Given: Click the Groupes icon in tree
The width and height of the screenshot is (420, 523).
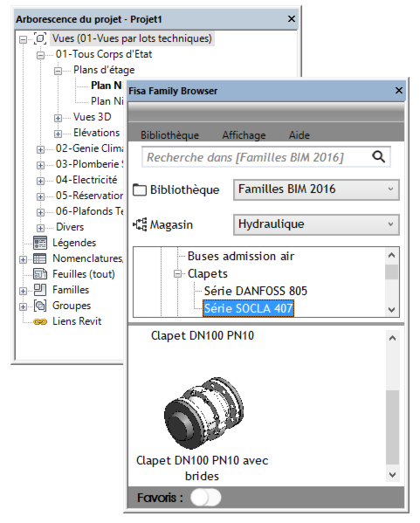Looking at the screenshot, I should tap(40, 306).
